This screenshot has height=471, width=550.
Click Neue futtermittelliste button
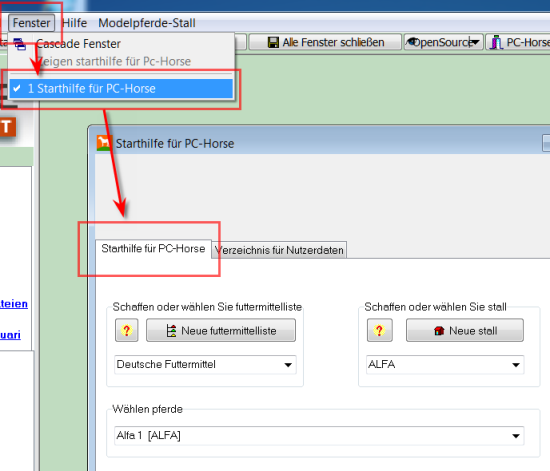(x=221, y=330)
